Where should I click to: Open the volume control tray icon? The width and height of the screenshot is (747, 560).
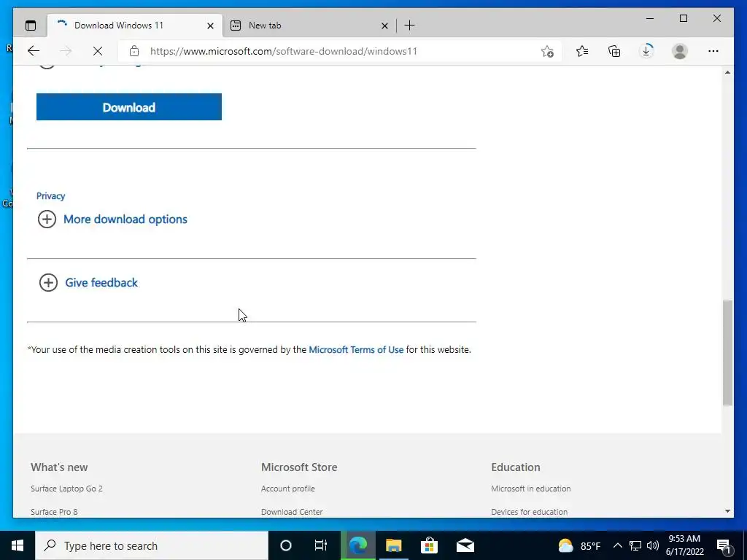[x=653, y=545]
